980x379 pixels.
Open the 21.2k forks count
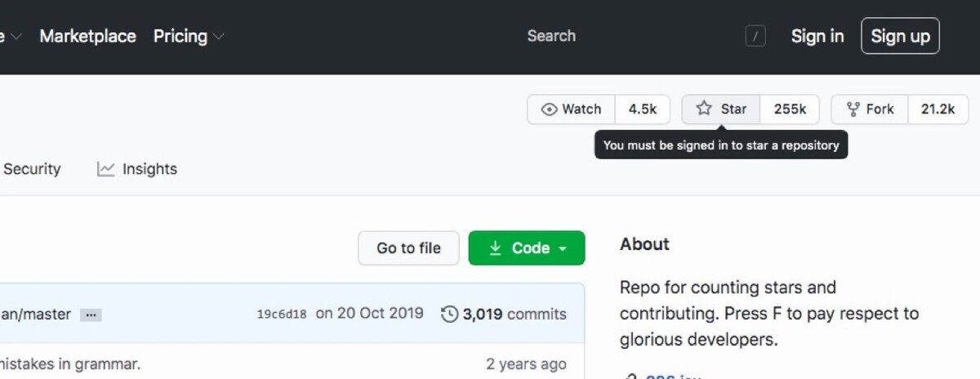pos(938,109)
